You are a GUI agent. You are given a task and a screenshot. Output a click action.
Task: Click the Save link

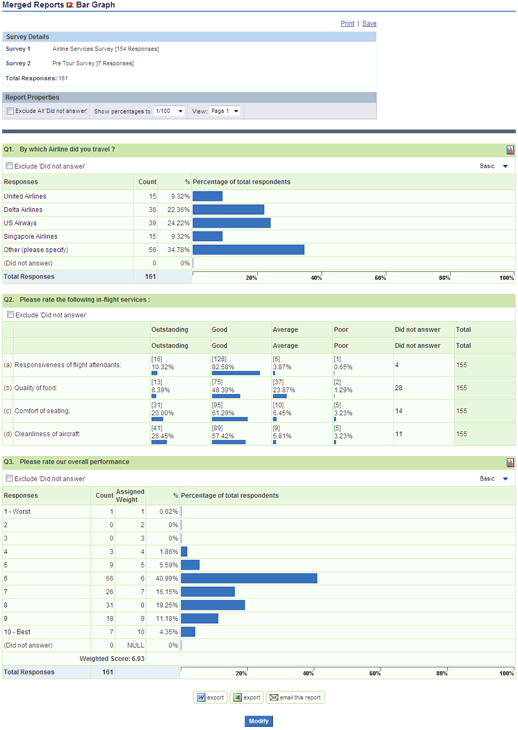pos(369,23)
